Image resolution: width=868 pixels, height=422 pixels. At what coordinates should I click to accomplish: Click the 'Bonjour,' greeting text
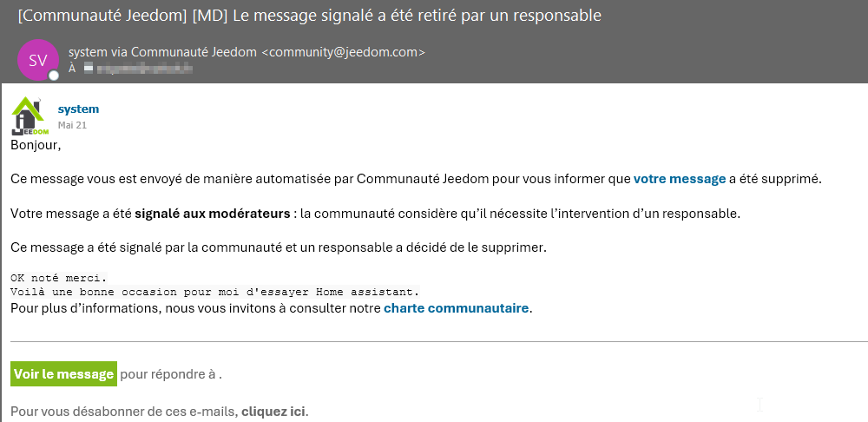pyautogui.click(x=36, y=145)
